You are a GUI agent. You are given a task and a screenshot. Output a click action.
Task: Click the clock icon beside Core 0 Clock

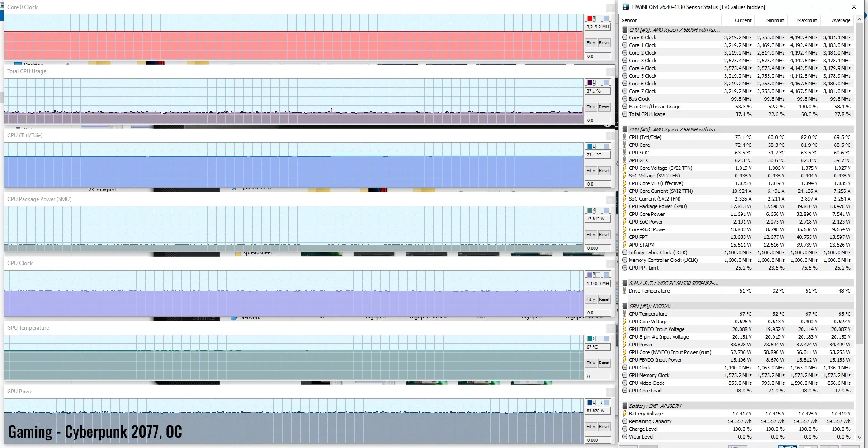click(625, 37)
